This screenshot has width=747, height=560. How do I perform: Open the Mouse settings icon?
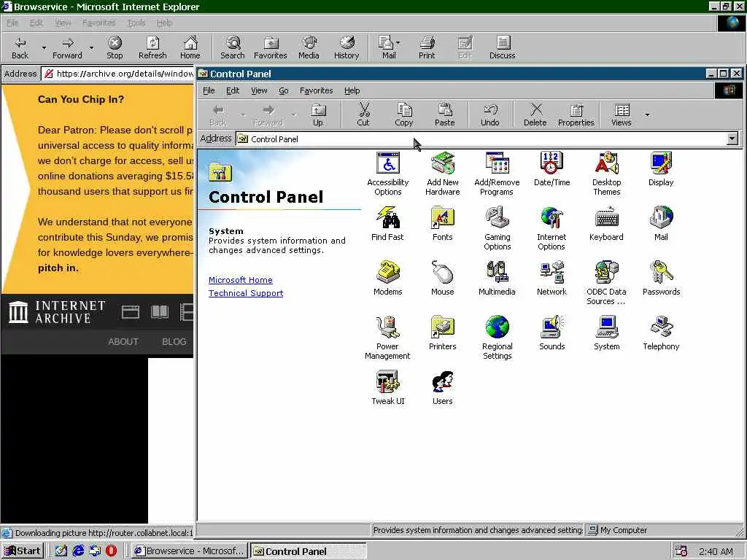click(443, 279)
